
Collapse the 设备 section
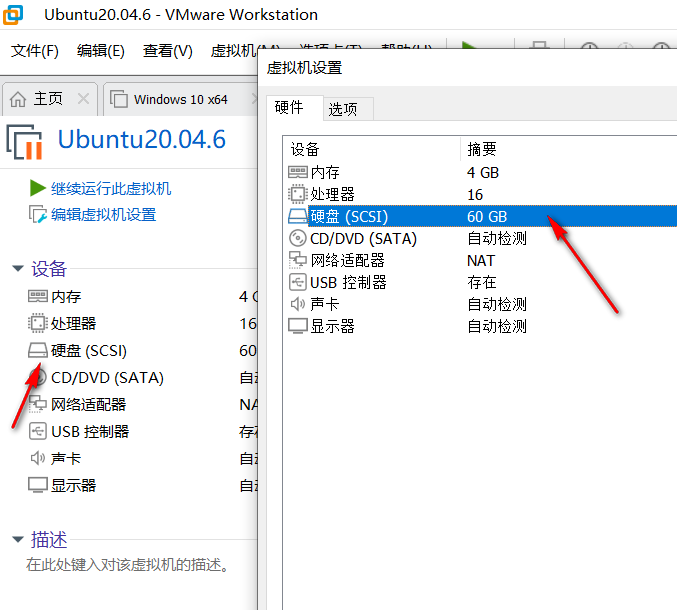tap(18, 269)
